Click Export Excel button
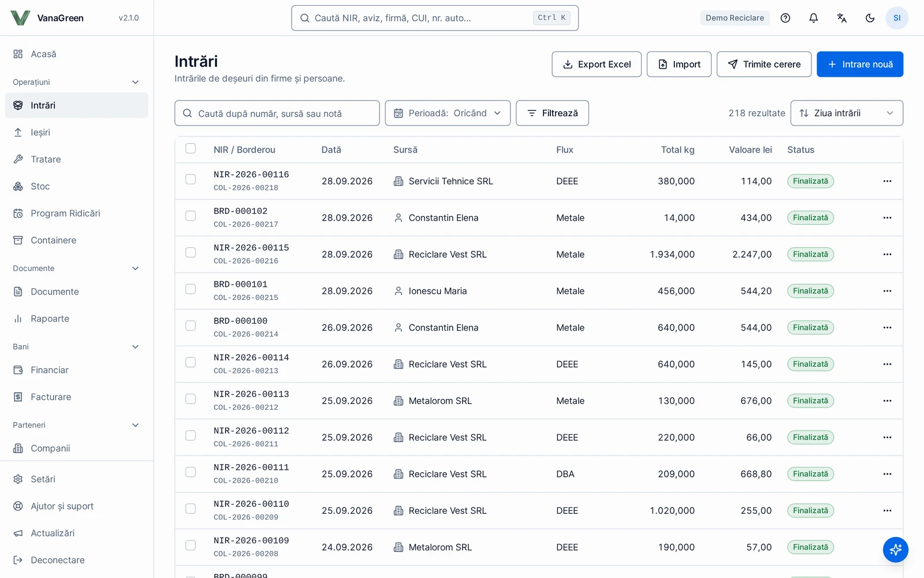The image size is (924, 578). [x=597, y=64]
